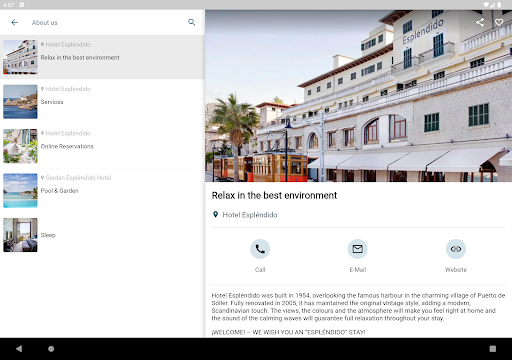Open search with the magnifier icon
Image resolution: width=512 pixels, height=360 pixels.
(x=192, y=22)
